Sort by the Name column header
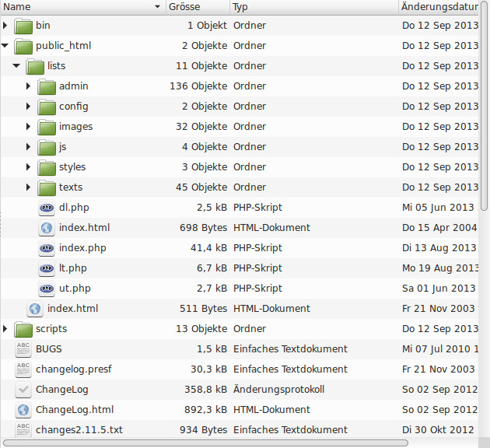 82,7
